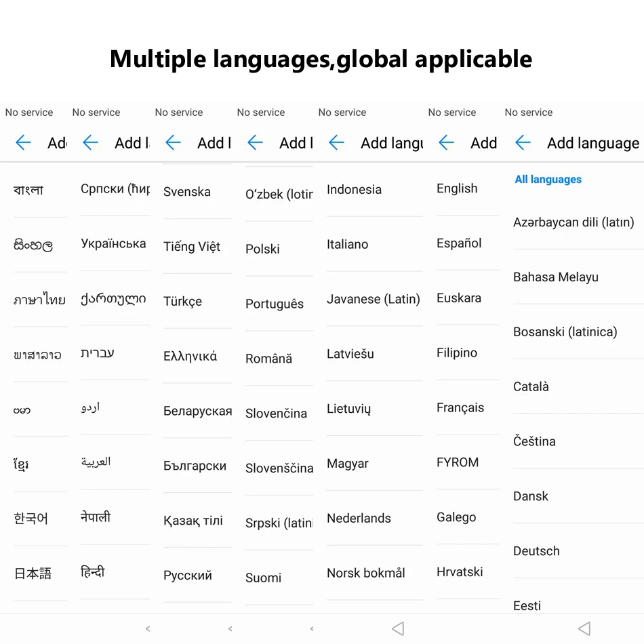This screenshot has width=644, height=644.
Task: Select the Русский language option
Action: pos(188,576)
